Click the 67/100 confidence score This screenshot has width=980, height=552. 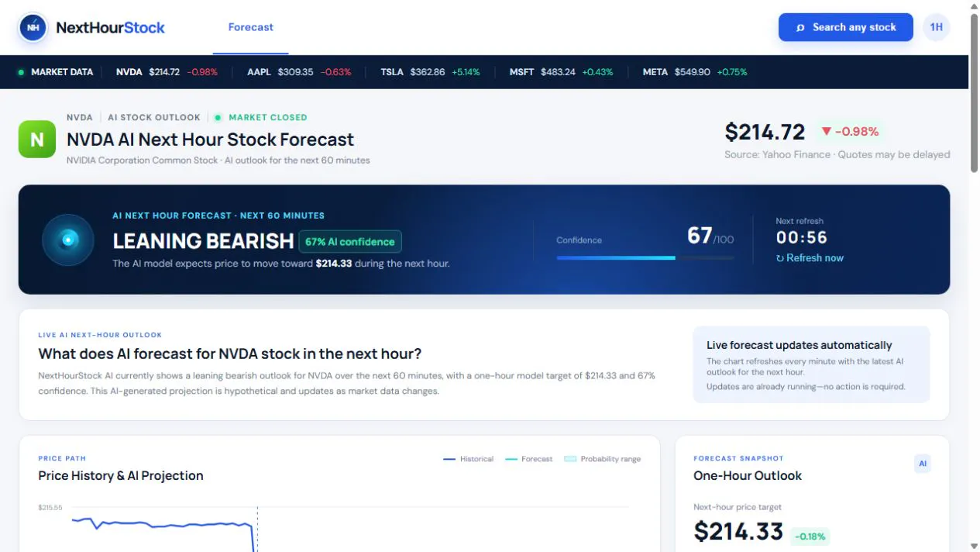click(x=710, y=236)
